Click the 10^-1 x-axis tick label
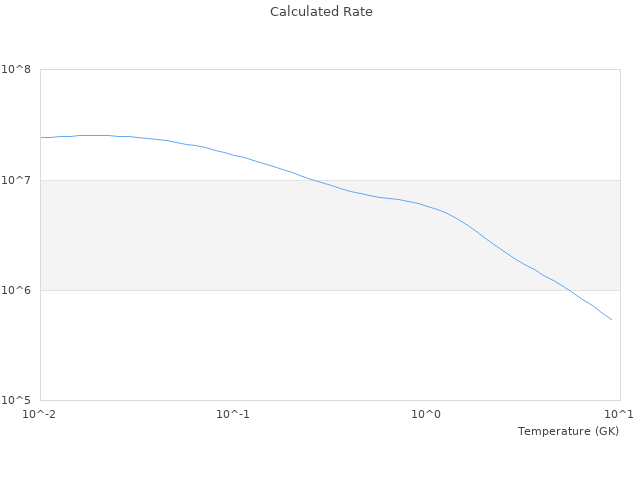The width and height of the screenshot is (640, 480). [x=233, y=414]
